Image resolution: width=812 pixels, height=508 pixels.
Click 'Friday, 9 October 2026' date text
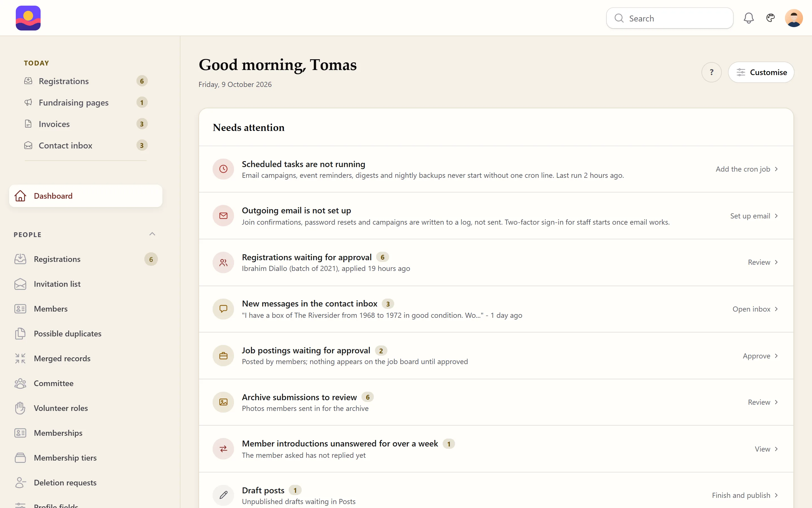click(235, 84)
